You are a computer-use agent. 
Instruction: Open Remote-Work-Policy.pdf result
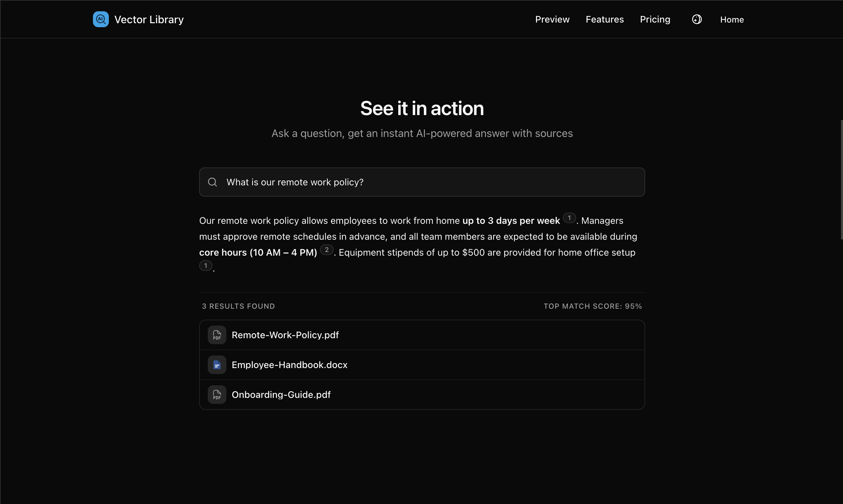point(285,335)
